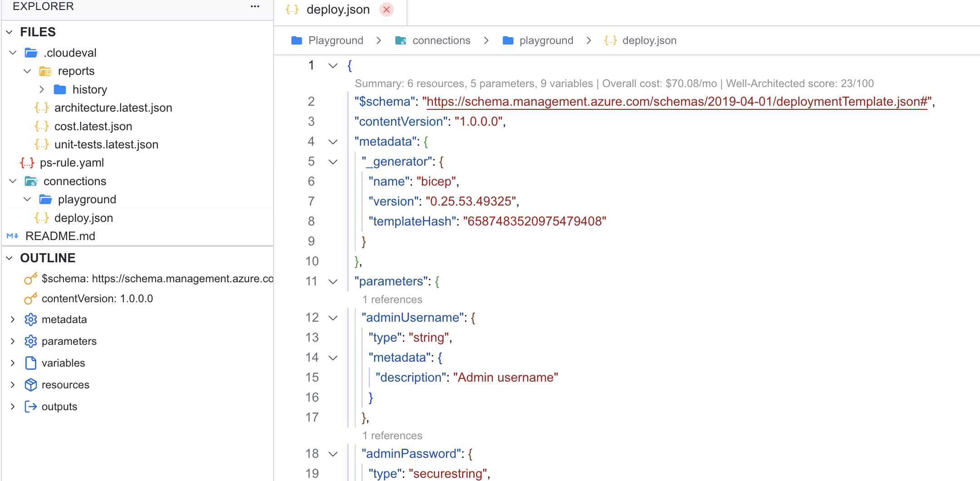Click deploy.json breadcrumb segment
This screenshot has width=980, height=481.
click(x=649, y=40)
